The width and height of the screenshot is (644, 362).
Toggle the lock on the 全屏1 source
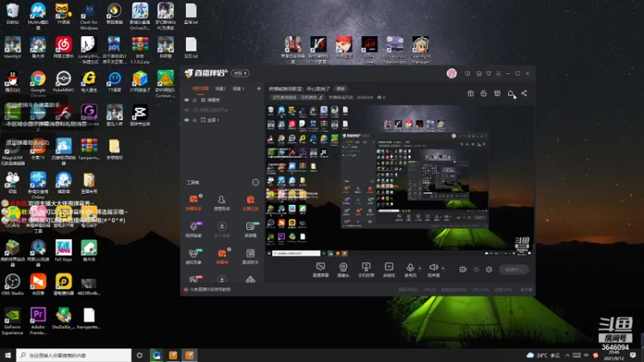tap(195, 120)
